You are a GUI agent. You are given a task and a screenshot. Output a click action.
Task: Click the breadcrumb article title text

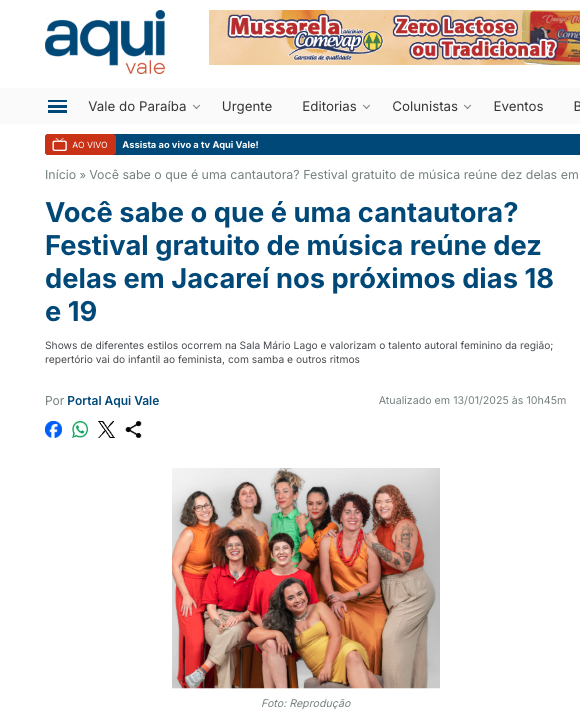(334, 175)
